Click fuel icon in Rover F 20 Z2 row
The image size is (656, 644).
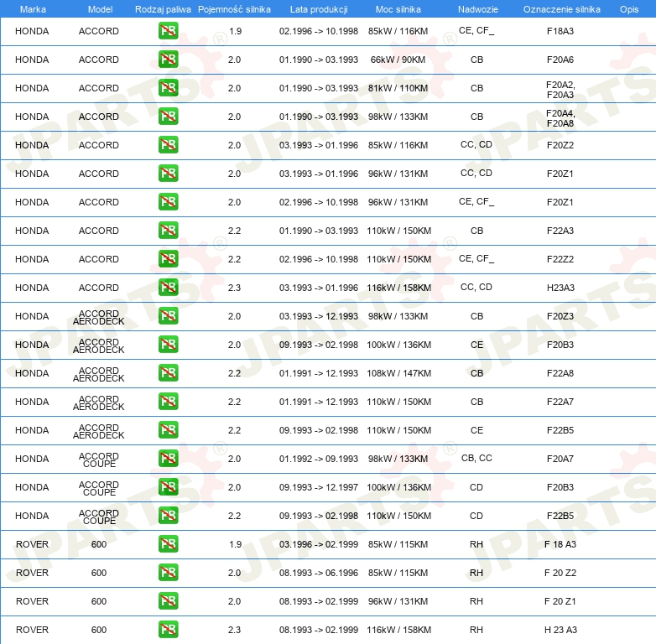tap(168, 573)
